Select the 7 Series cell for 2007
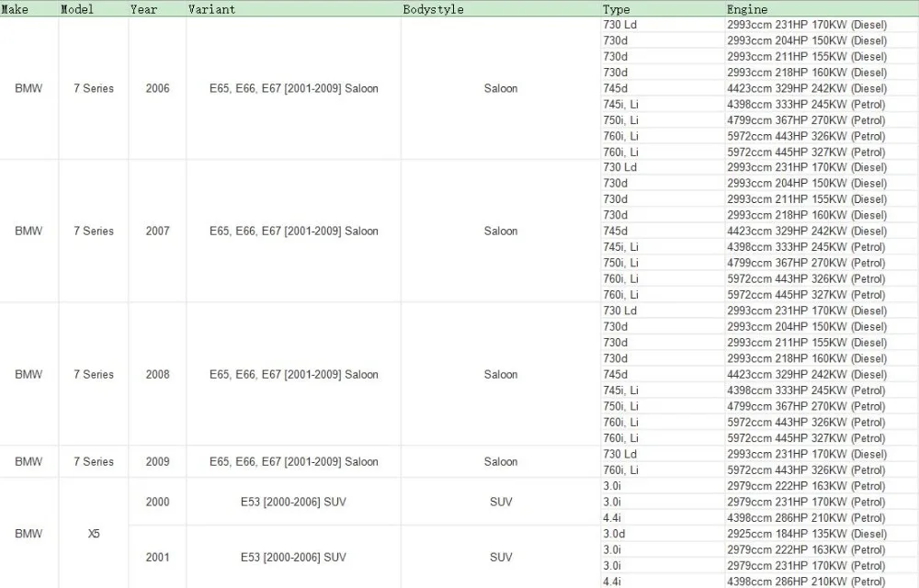The image size is (919, 588). [x=94, y=231]
